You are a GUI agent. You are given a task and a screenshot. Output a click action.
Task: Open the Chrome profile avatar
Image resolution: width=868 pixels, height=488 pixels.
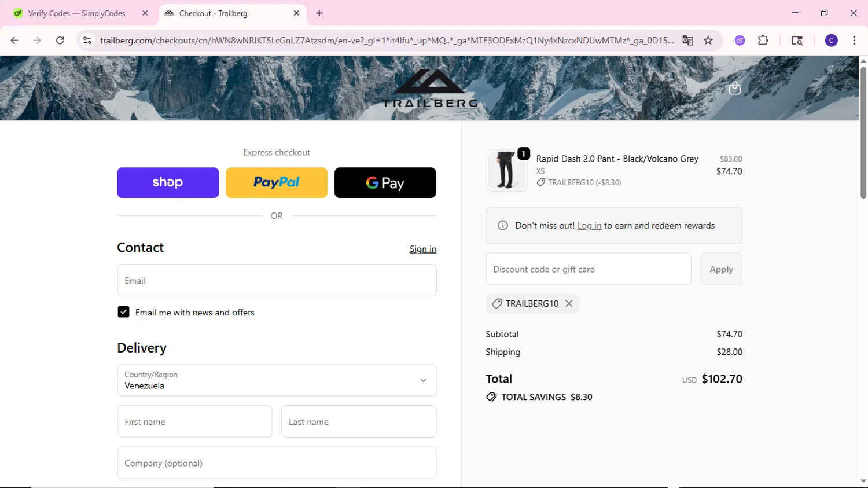(x=832, y=41)
